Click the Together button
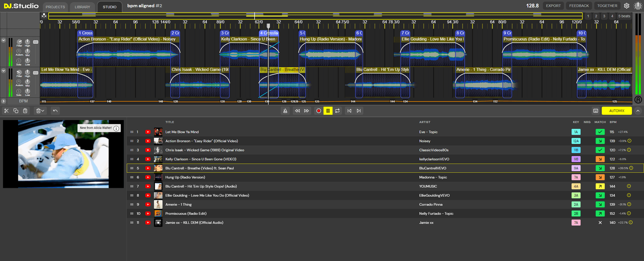644x261 pixels. point(607,6)
